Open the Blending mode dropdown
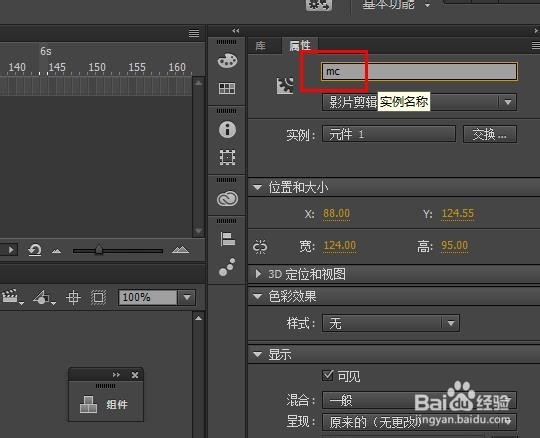The height and width of the screenshot is (438, 540). pyautogui.click(x=419, y=400)
